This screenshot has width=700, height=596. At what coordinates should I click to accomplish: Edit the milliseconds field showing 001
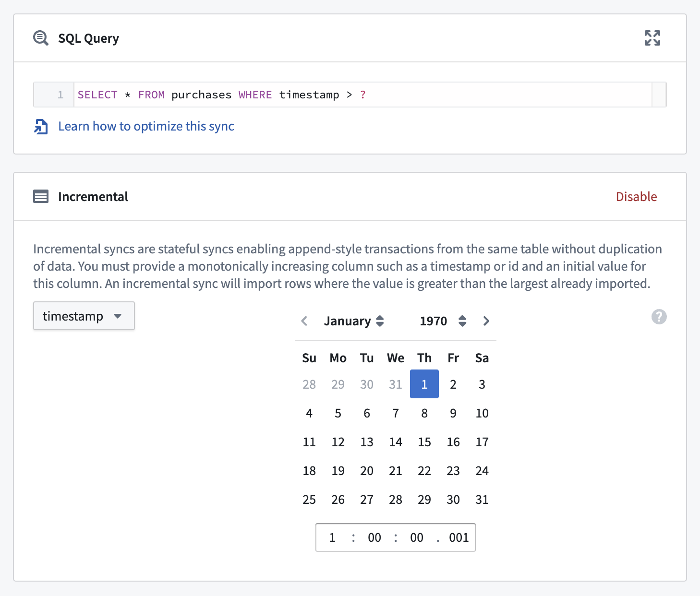click(x=459, y=537)
